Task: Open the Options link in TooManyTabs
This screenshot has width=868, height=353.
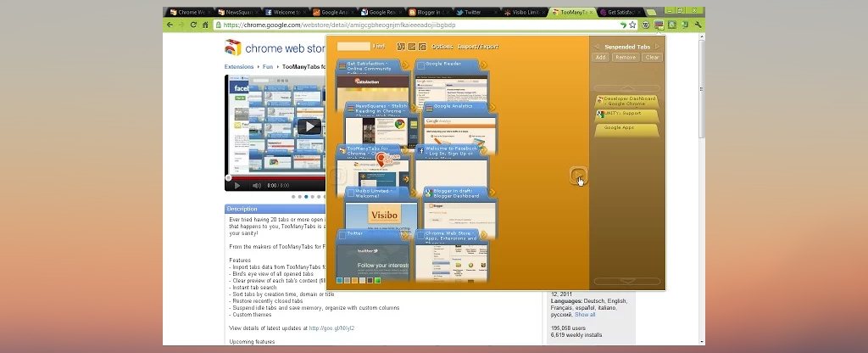Action: [x=442, y=47]
